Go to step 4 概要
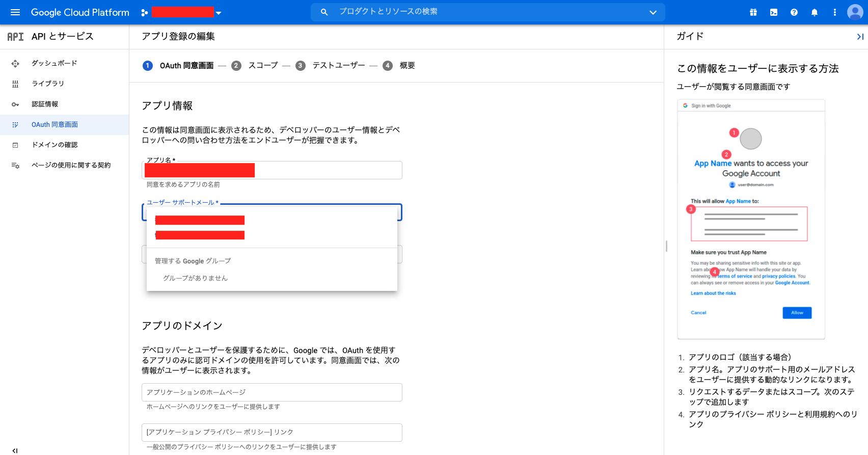 tap(399, 65)
